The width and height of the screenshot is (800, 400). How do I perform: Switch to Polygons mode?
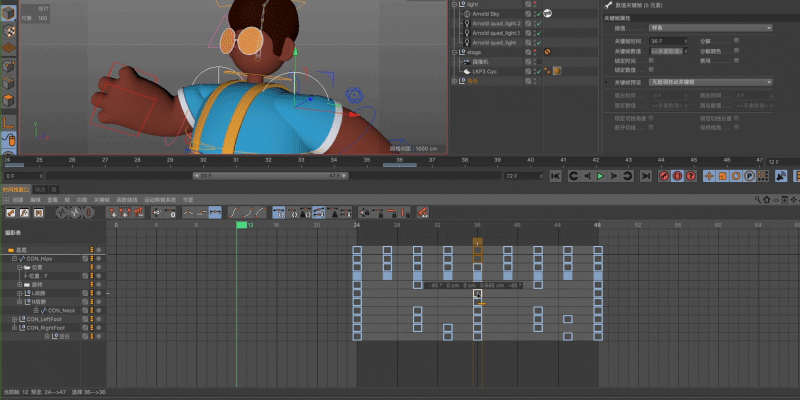(9, 101)
